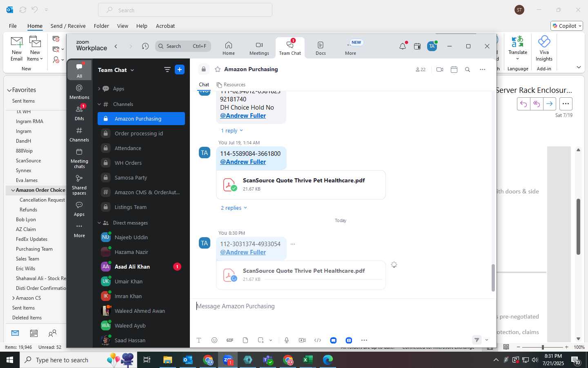Image resolution: width=588 pixels, height=368 pixels.
Task: Star the Amazon Purchasing channel
Action: [218, 70]
